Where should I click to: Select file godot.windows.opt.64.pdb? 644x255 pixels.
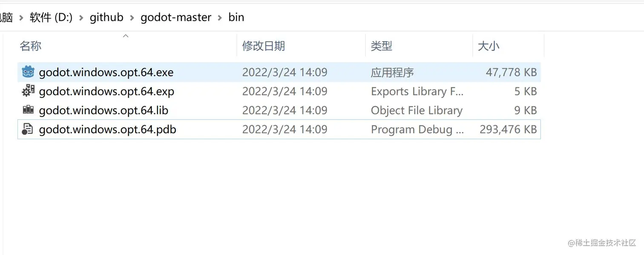click(x=107, y=129)
